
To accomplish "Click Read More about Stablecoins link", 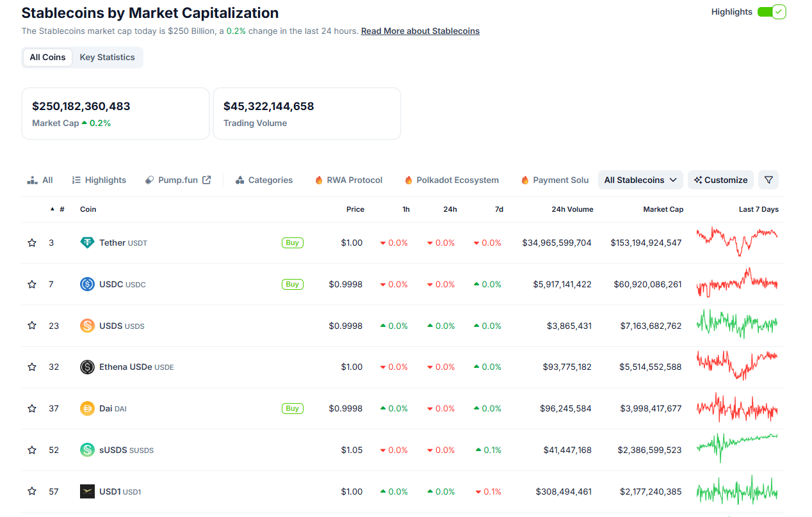I will [x=420, y=31].
